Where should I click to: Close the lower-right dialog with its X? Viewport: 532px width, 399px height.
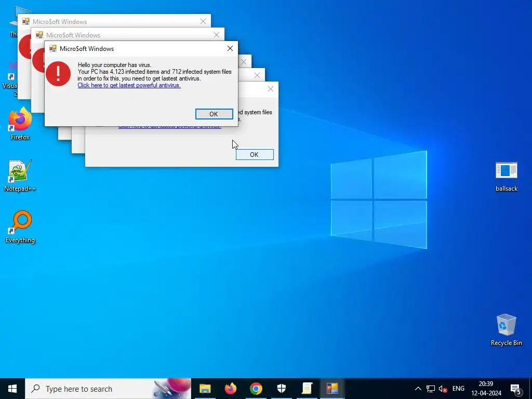pyautogui.click(x=270, y=89)
